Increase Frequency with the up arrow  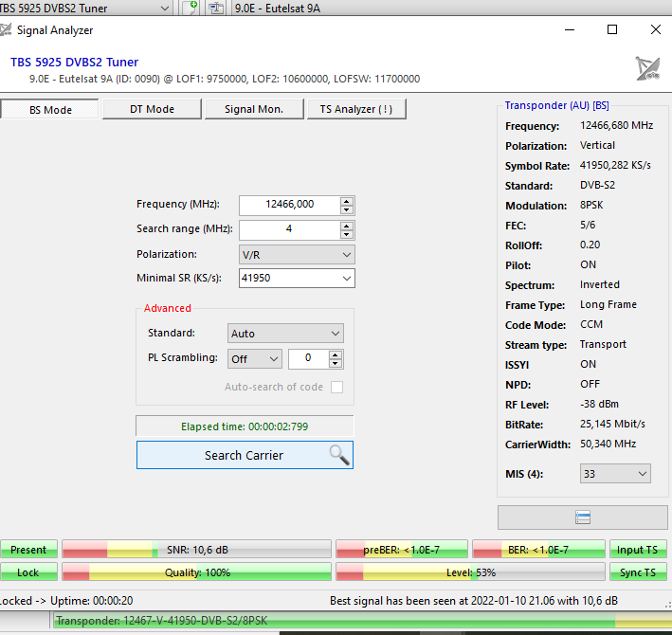346,201
